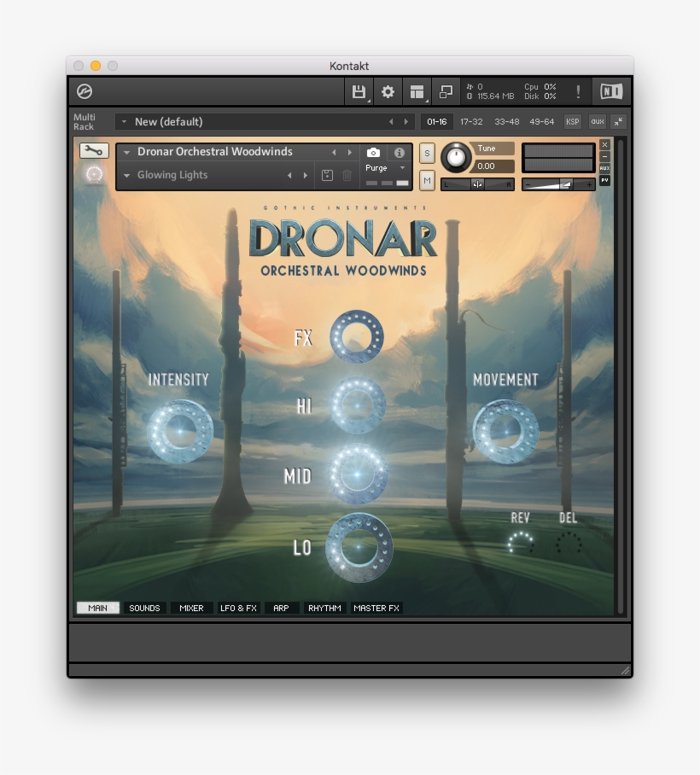Viewport: 700px width, 775px height.
Task: Open the Dronar Orchestral Woodwinds instrument dropdown
Action: coord(126,152)
